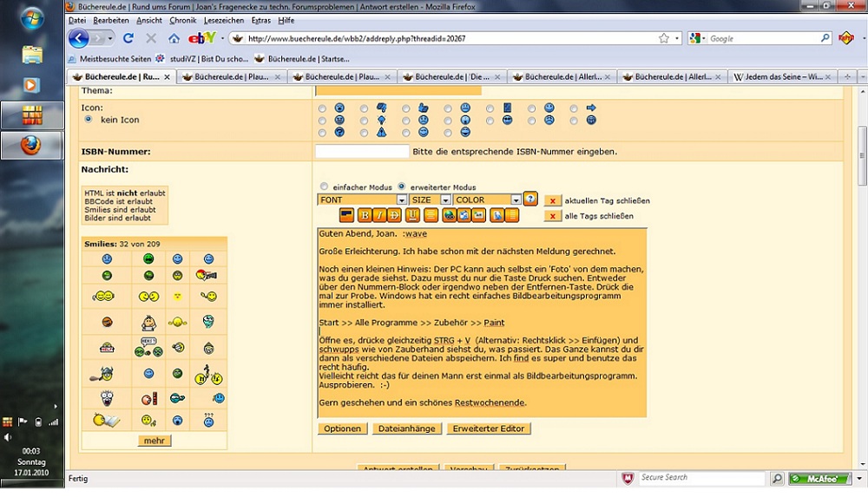Open the FONT dropdown

point(362,199)
